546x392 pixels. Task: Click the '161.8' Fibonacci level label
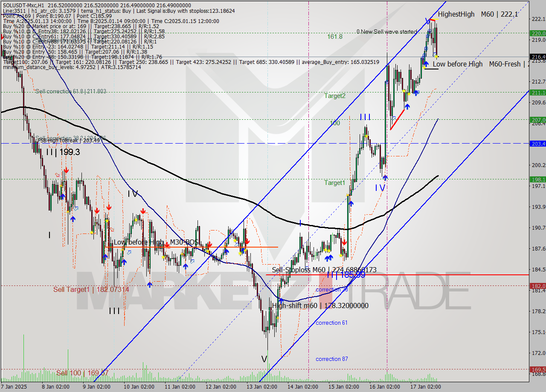click(x=335, y=37)
